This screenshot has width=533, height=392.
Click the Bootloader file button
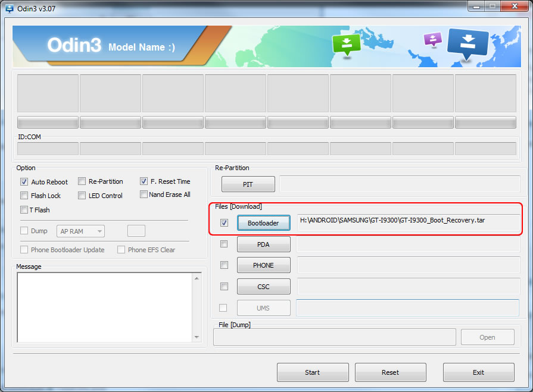263,223
